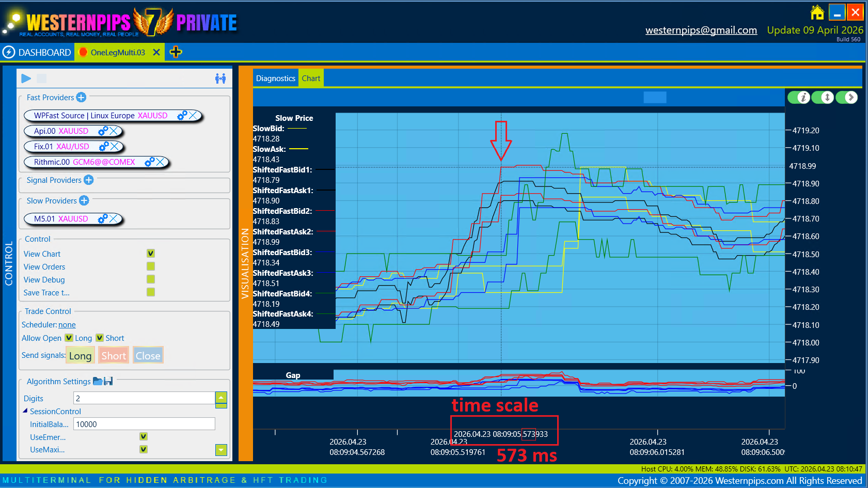Click the settings list down arrow
Screen dimensions: 868x488
(221, 450)
